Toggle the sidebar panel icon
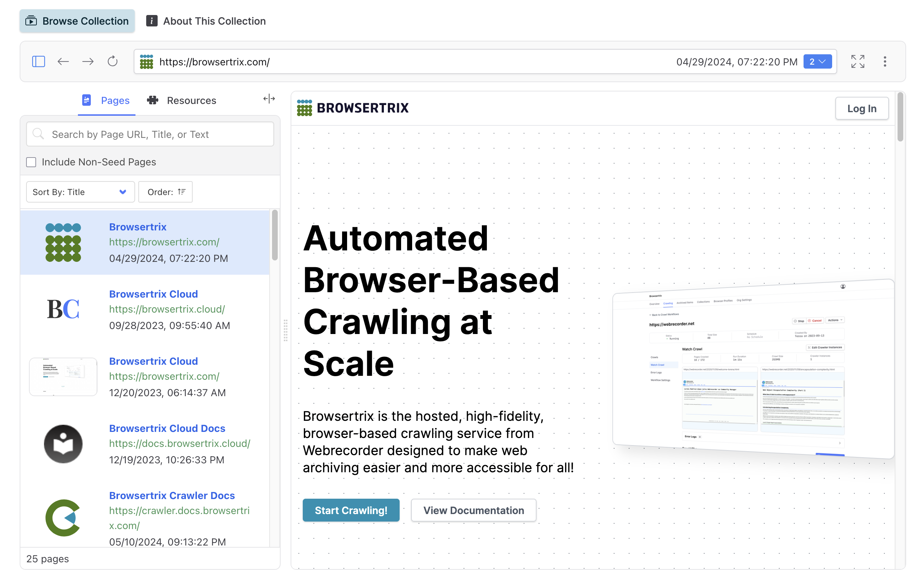Image resolution: width=924 pixels, height=578 pixels. tap(38, 61)
